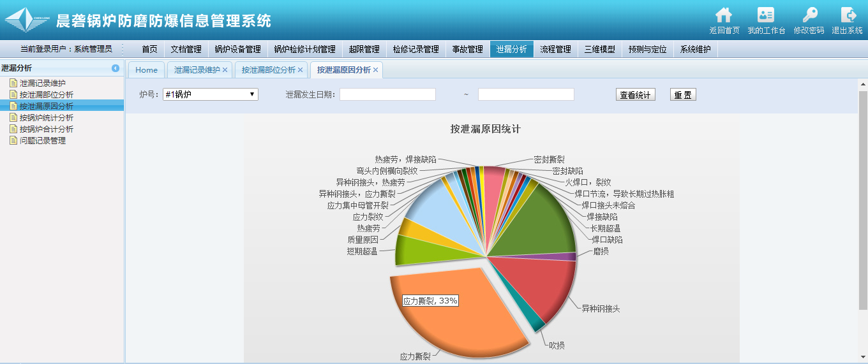Switch to the Home tab
Viewport: 868px width, 364px height.
pyautogui.click(x=146, y=70)
